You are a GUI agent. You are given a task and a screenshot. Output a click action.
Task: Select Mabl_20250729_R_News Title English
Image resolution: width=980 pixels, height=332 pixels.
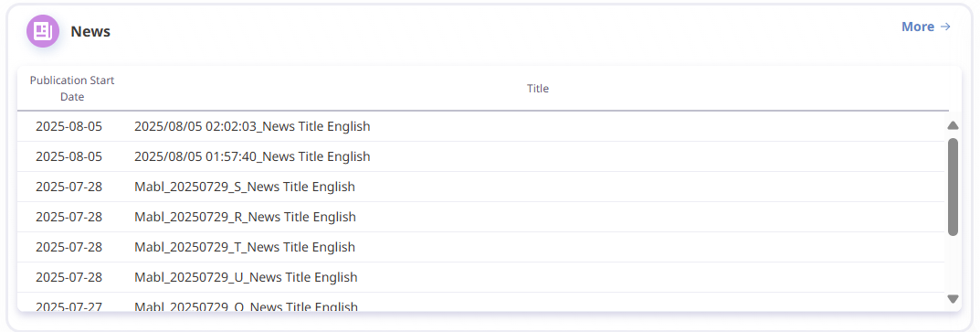pyautogui.click(x=245, y=217)
